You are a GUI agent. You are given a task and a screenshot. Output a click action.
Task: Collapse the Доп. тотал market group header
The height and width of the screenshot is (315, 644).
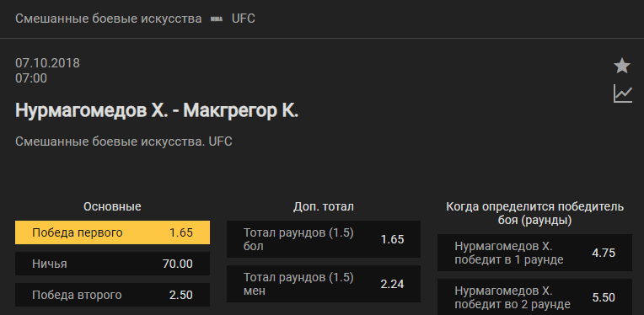[x=324, y=206]
